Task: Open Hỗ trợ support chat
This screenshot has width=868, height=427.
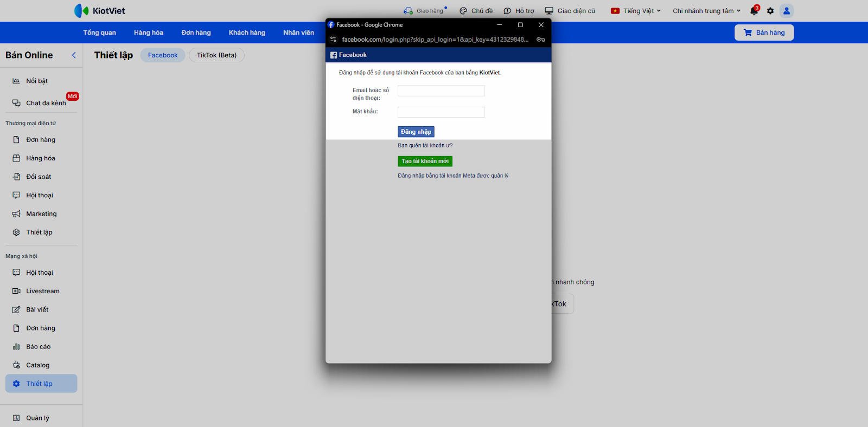Action: (x=519, y=11)
